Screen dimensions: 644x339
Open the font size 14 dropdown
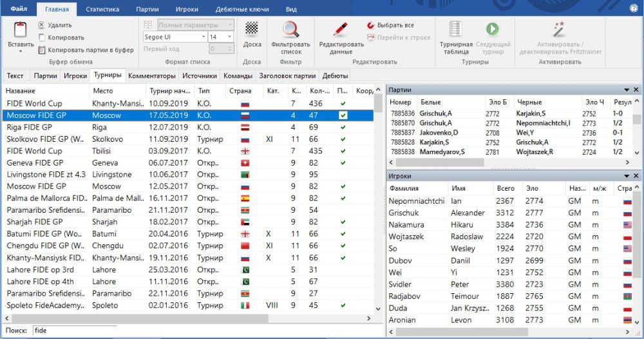pyautogui.click(x=229, y=37)
